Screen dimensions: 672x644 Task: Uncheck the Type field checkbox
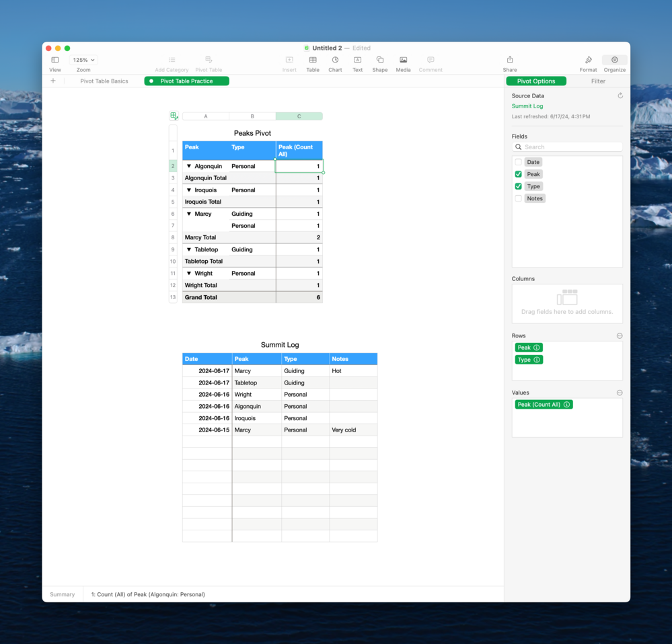[x=518, y=186]
